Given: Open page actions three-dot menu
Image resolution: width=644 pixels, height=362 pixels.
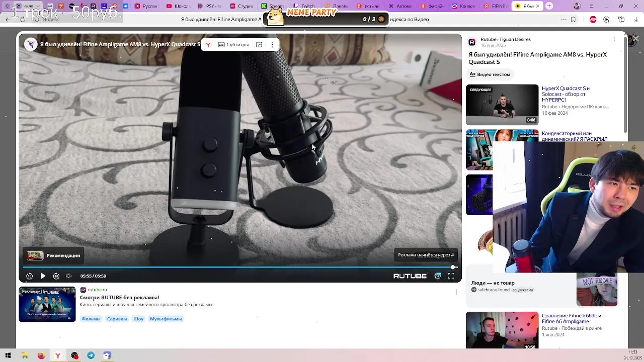Looking at the screenshot, I should [x=563, y=20].
